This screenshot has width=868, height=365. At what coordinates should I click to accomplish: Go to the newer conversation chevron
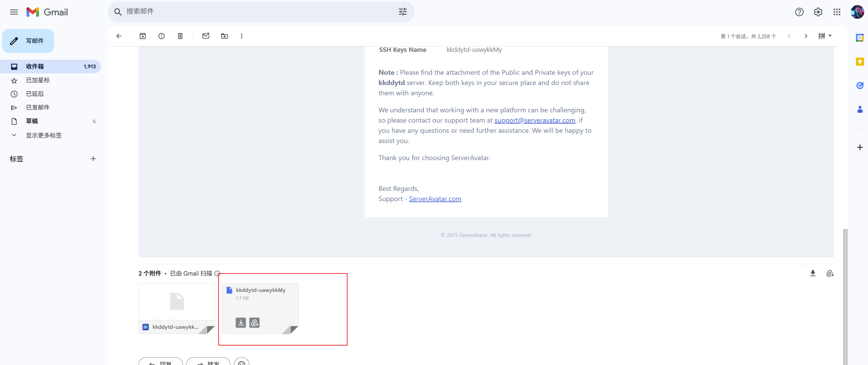[x=789, y=36]
